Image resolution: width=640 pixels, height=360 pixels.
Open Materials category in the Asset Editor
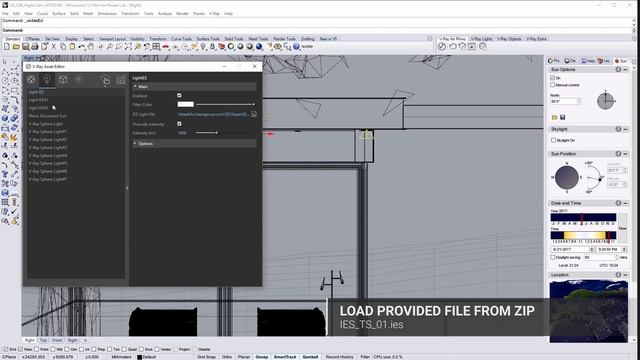(31, 80)
